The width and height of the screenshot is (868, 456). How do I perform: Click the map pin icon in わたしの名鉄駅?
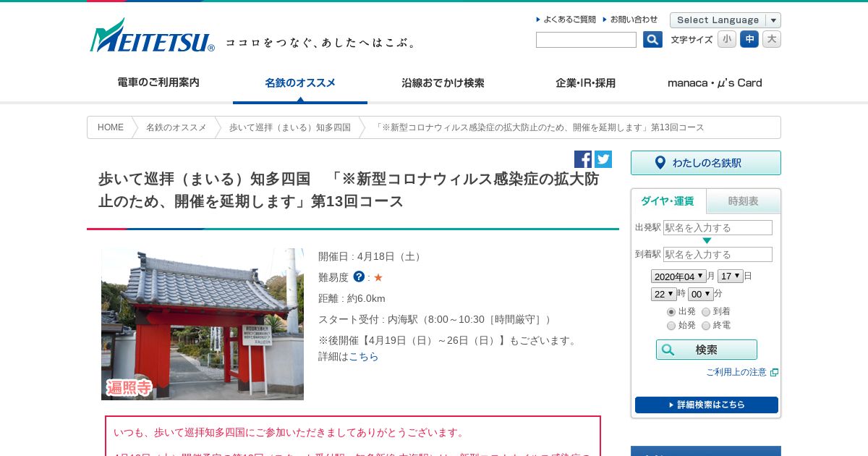click(660, 163)
